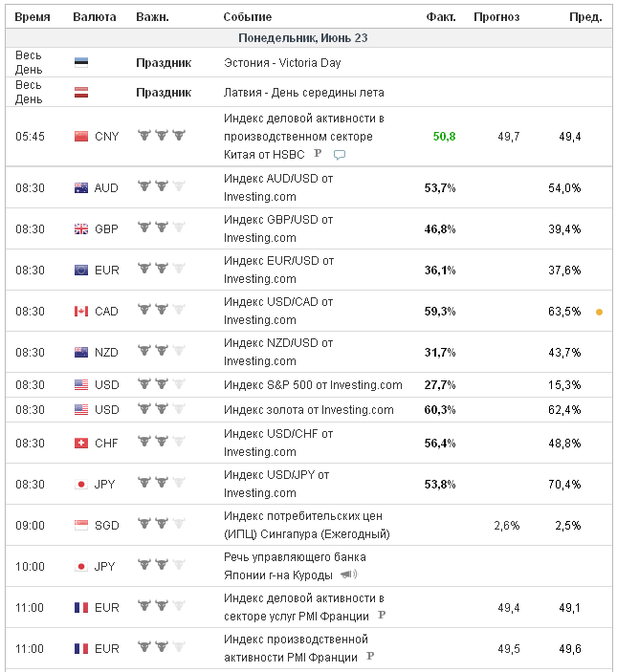Image resolution: width=617 pixels, height=672 pixels.
Task: Click the importance bull icons in the SGD row
Action: tap(161, 525)
